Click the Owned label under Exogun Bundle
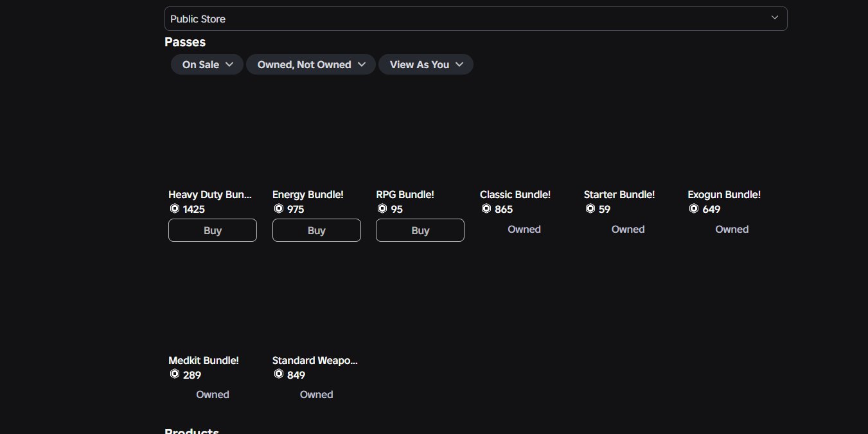The width and height of the screenshot is (868, 434). pos(732,229)
